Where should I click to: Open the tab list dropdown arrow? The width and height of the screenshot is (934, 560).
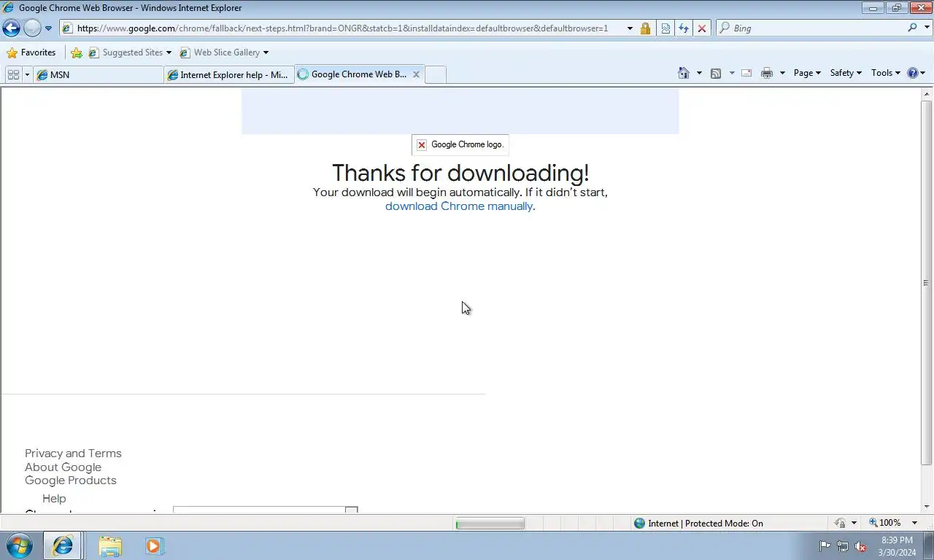point(27,74)
